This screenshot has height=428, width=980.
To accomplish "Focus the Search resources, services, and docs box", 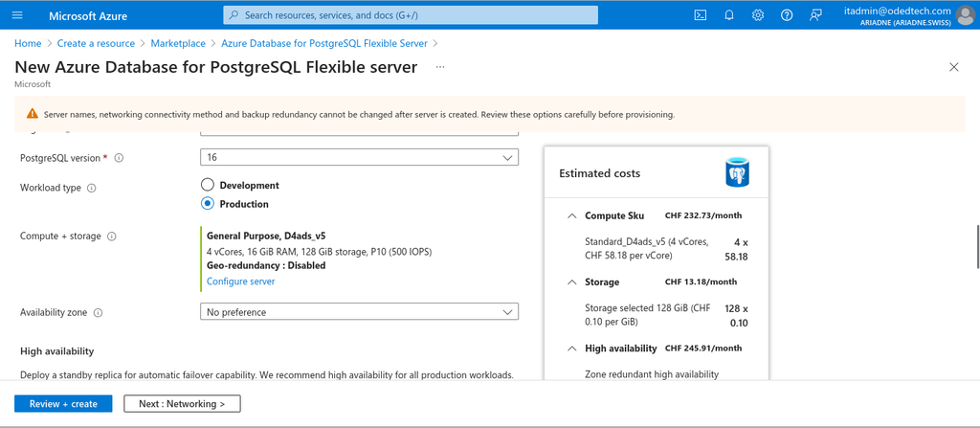I will coord(411,15).
